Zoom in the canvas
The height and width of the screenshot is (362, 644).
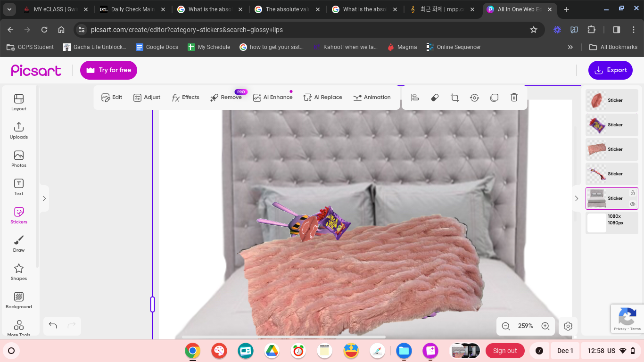[545, 326]
